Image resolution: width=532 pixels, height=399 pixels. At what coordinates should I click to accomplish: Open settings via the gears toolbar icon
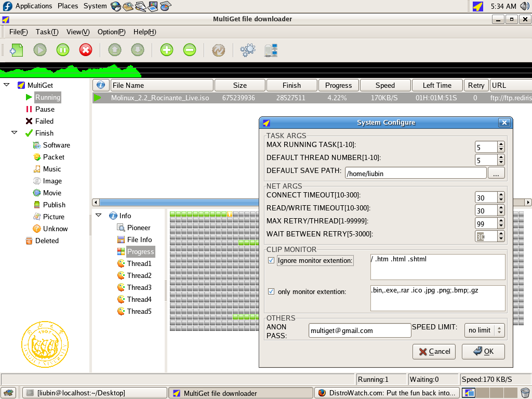tap(248, 50)
